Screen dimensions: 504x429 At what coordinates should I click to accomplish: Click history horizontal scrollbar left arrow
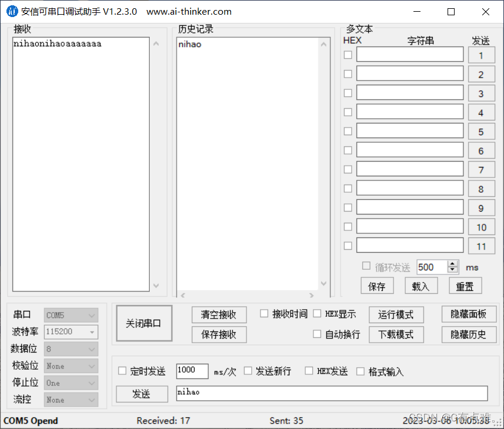183,295
